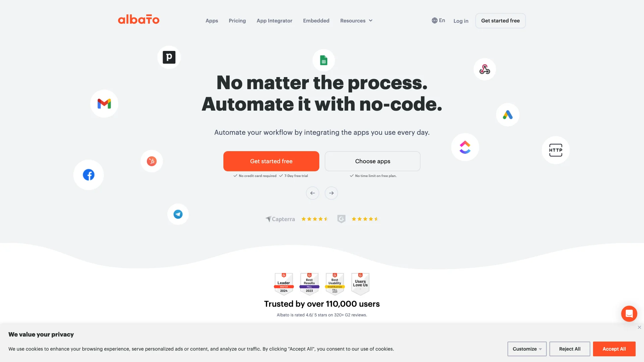Click the Capterra rating stars expander

[314, 219]
